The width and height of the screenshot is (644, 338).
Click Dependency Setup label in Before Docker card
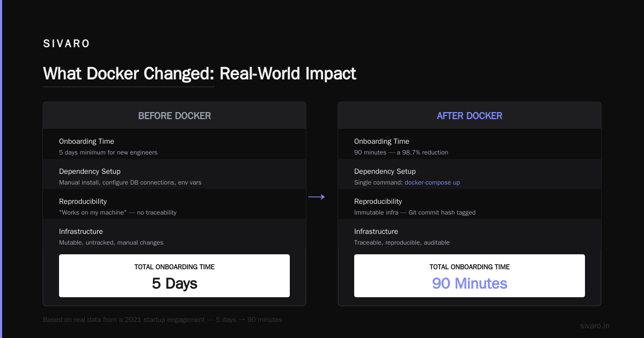(x=90, y=172)
